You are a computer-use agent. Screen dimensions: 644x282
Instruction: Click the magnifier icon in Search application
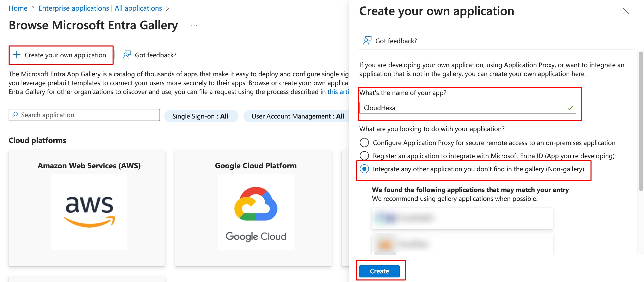[15, 115]
